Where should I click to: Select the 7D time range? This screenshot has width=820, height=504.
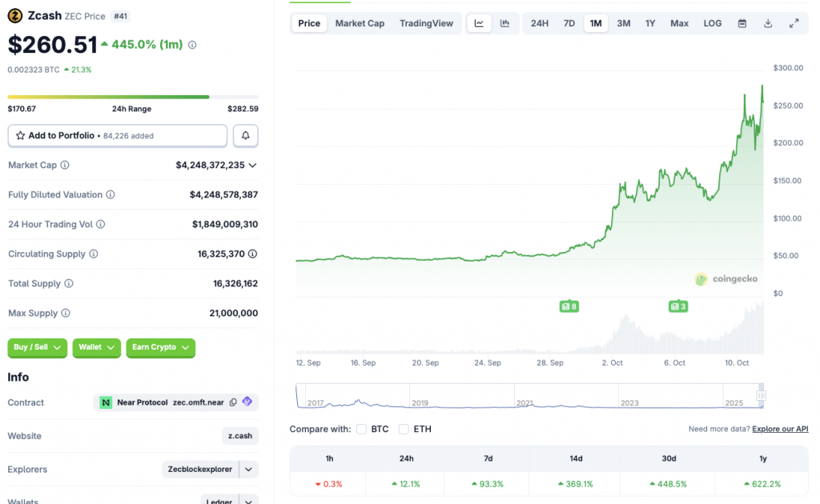click(569, 23)
